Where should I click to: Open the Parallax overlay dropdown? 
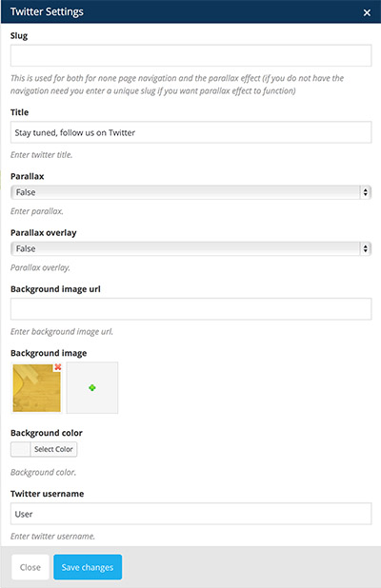(x=191, y=248)
